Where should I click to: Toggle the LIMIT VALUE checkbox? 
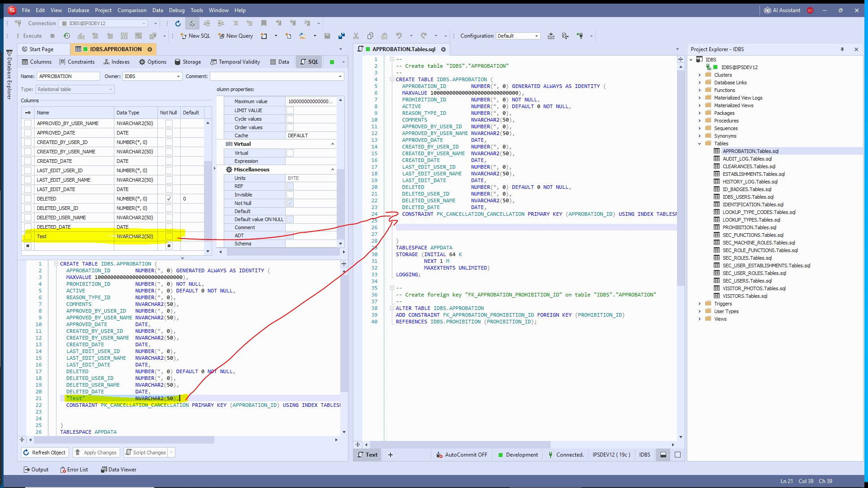pos(290,110)
